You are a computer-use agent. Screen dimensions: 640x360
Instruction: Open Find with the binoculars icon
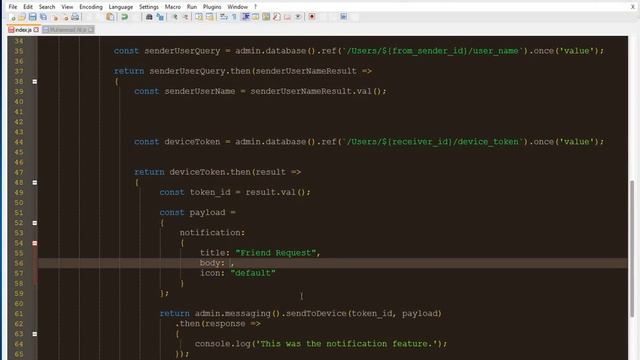pyautogui.click(x=149, y=17)
